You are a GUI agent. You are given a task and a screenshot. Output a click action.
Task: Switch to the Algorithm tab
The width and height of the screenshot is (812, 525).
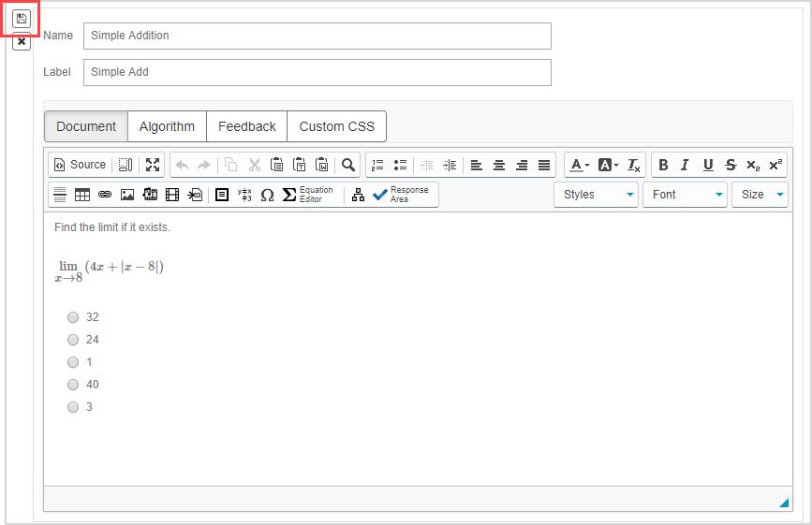click(167, 126)
